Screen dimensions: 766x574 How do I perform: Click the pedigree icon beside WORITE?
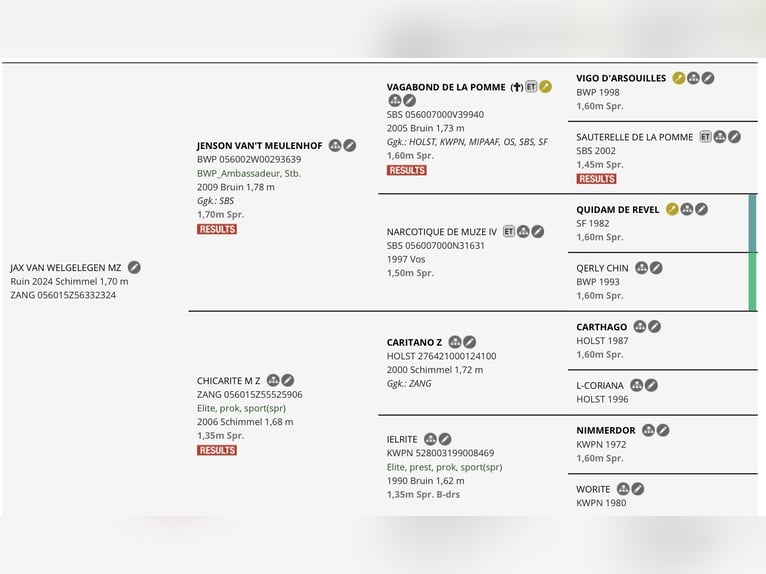[x=623, y=489]
